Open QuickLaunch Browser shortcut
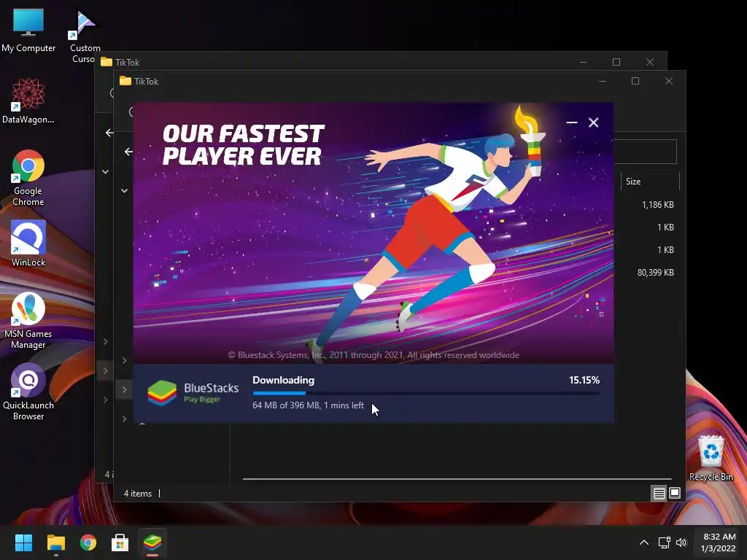This screenshot has height=560, width=747. [x=28, y=392]
